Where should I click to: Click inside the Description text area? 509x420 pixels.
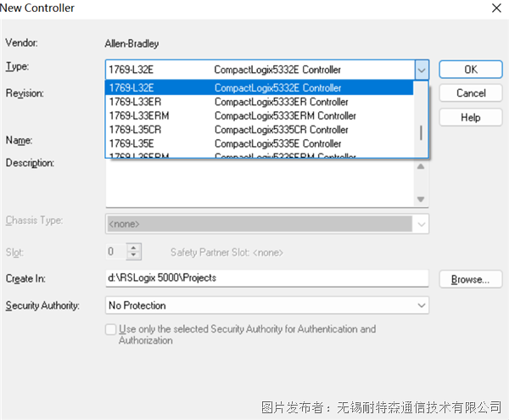(260, 182)
